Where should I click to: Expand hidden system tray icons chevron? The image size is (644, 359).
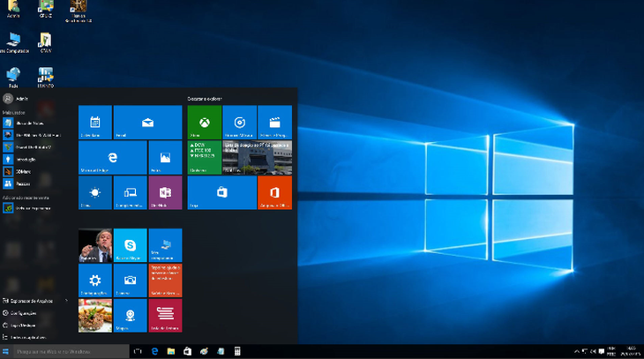pyautogui.click(x=577, y=352)
